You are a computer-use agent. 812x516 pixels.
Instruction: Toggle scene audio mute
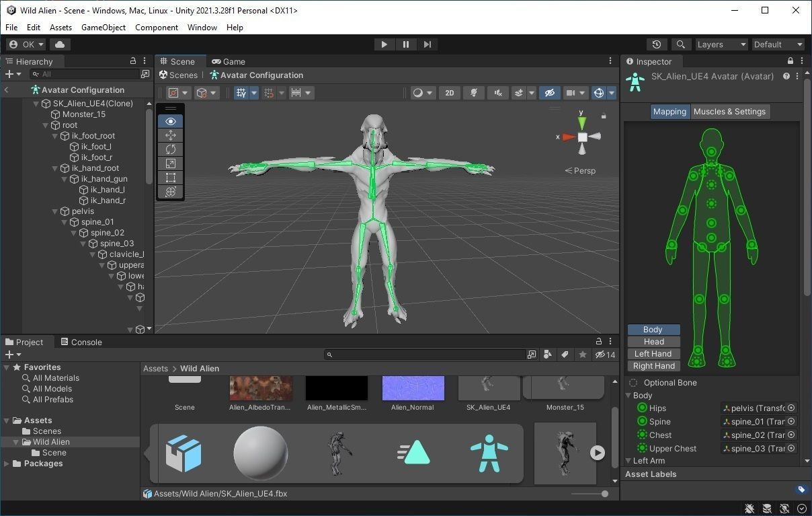tap(497, 93)
